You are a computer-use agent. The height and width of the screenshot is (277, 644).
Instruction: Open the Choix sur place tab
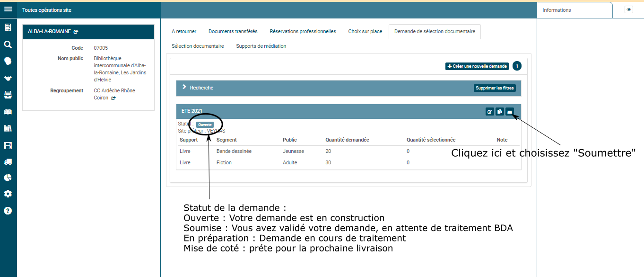[x=365, y=31]
